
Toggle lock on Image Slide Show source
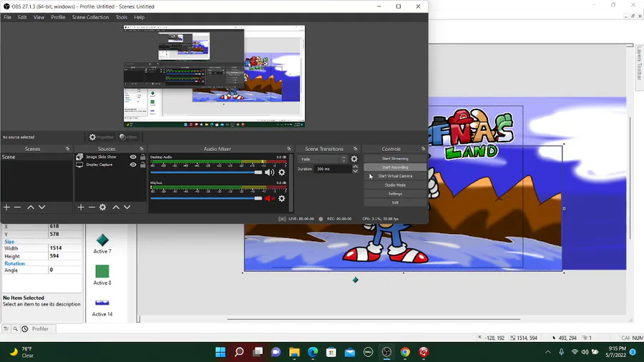[142, 157]
